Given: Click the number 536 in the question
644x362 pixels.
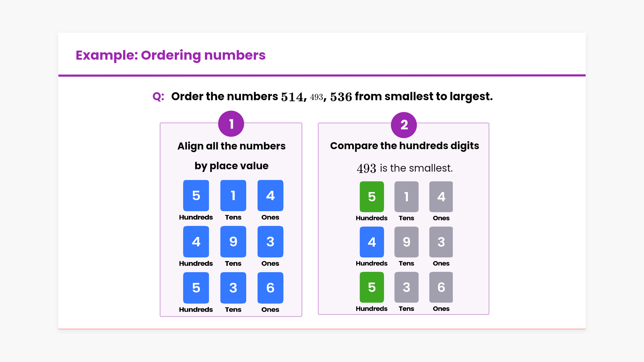Looking at the screenshot, I should 341,97.
